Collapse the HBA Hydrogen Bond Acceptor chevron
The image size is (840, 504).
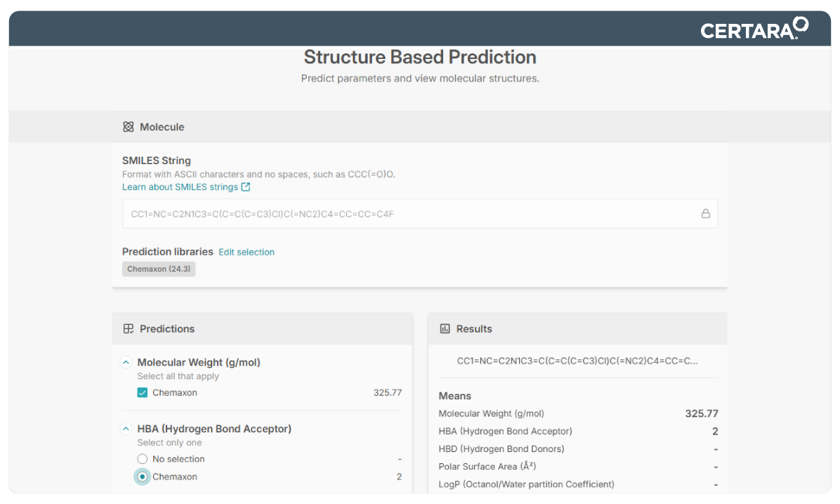(126, 429)
